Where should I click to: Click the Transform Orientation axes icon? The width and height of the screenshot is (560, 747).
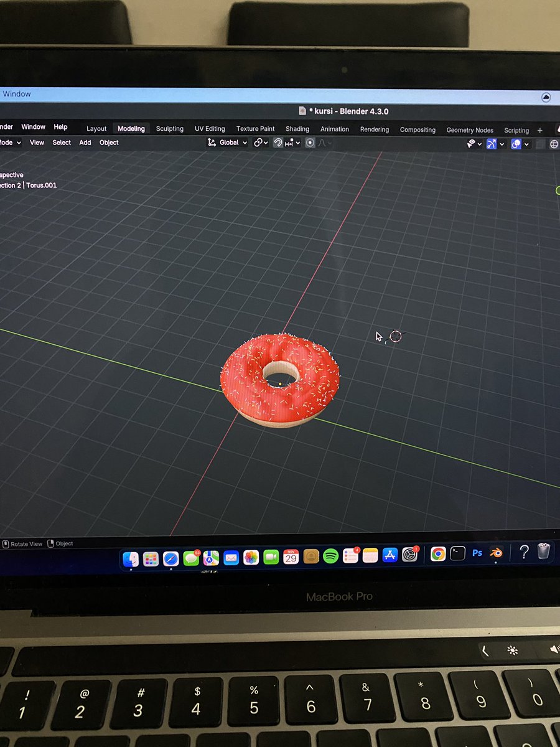click(213, 143)
